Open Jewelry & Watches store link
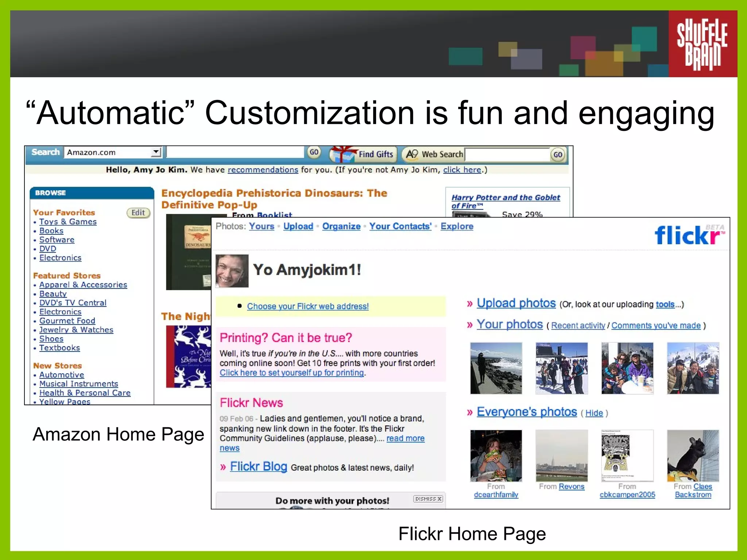Image resolution: width=747 pixels, height=560 pixels. tap(76, 330)
